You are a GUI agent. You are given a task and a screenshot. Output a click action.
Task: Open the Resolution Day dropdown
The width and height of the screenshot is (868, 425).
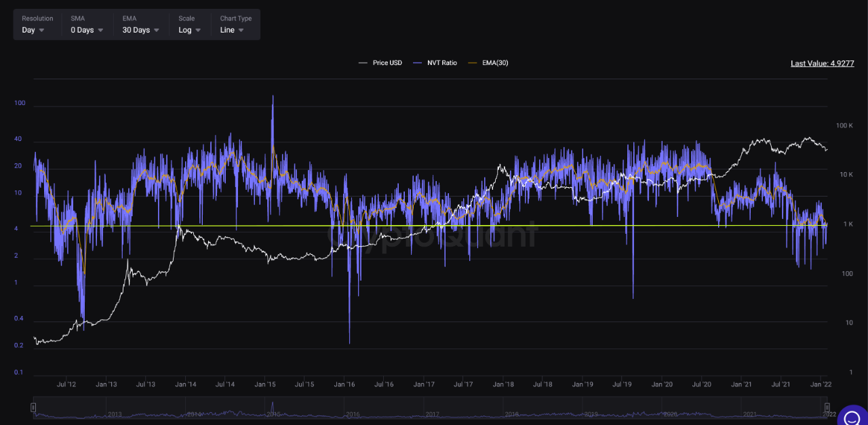[33, 30]
